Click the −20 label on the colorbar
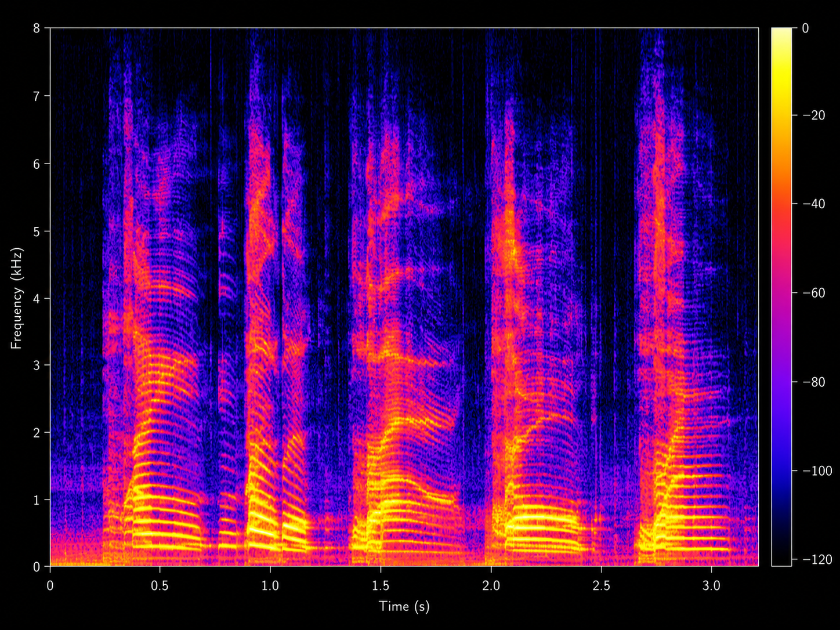 [x=814, y=116]
